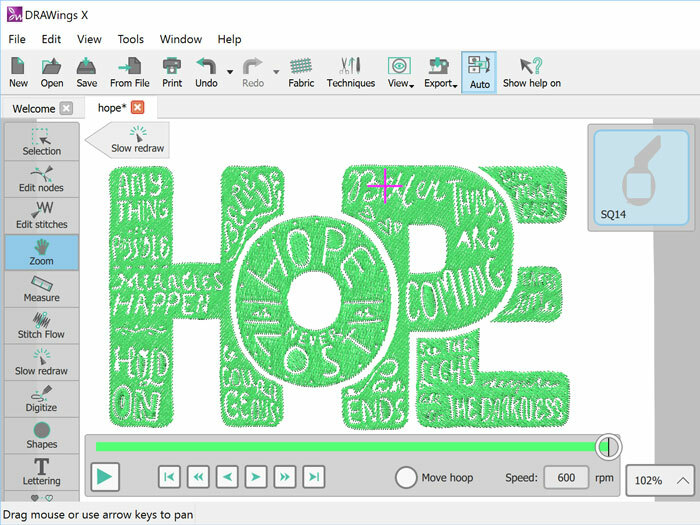
Task: Toggle the Auto button
Action: pyautogui.click(x=479, y=73)
